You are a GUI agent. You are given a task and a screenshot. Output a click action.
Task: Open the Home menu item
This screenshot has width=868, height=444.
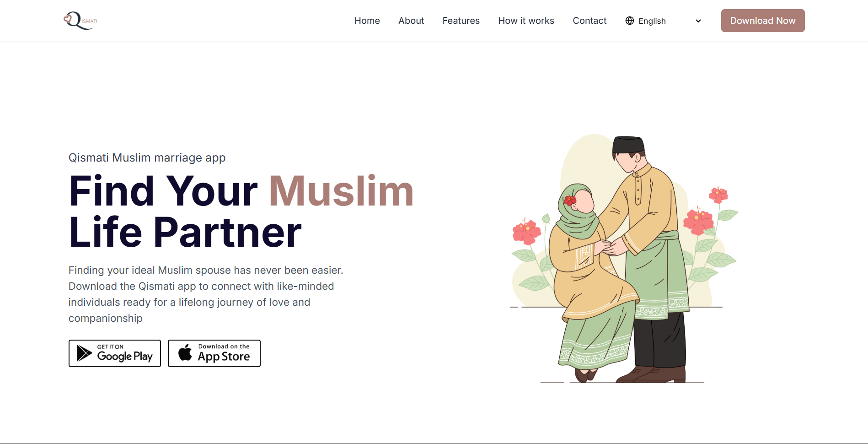(367, 21)
